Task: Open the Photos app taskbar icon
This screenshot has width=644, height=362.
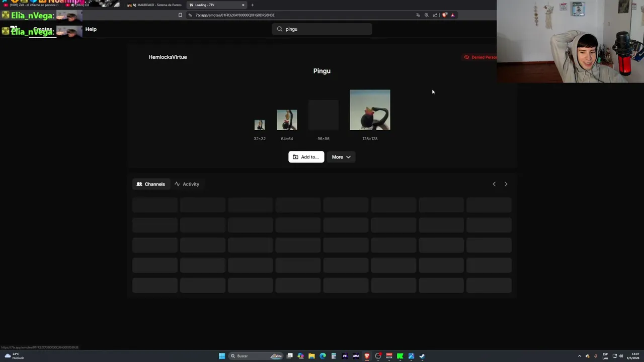Action: coord(411,356)
